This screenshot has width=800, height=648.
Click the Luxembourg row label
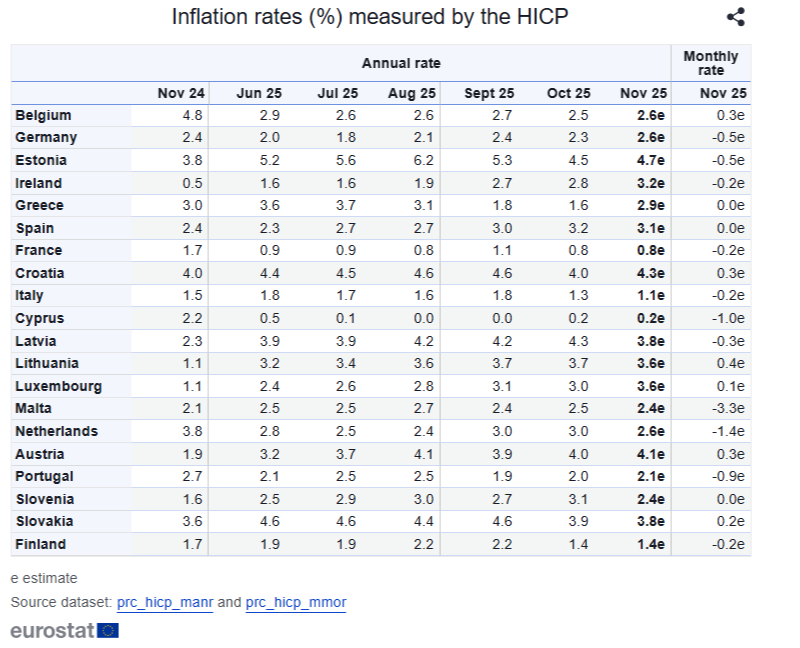(58, 386)
